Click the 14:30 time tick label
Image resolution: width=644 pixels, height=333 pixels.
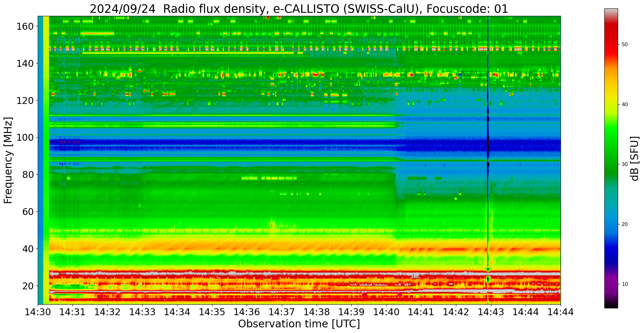pos(38,312)
